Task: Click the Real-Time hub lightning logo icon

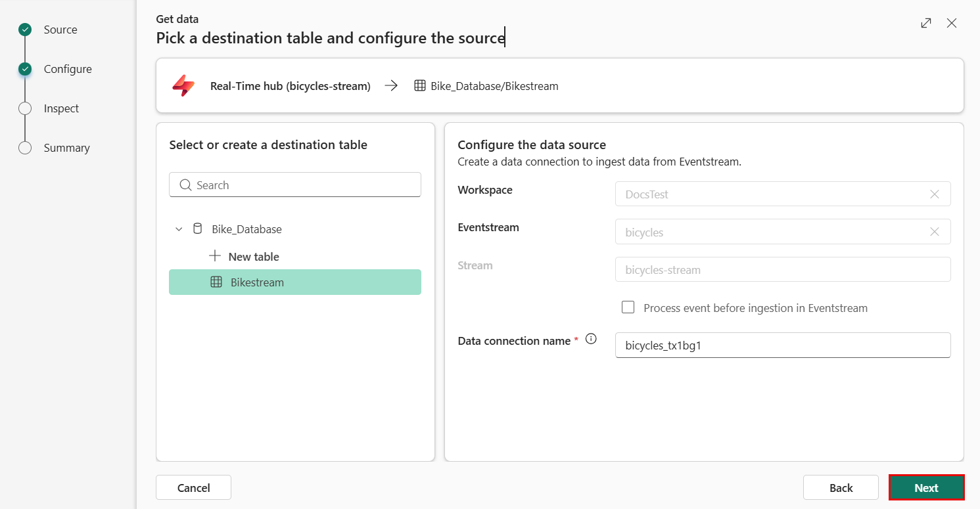Action: click(x=183, y=86)
